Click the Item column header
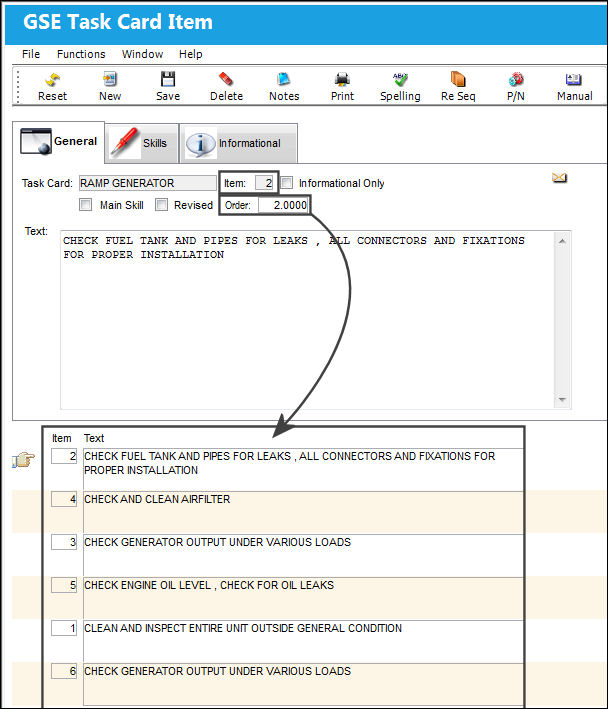 pos(61,438)
